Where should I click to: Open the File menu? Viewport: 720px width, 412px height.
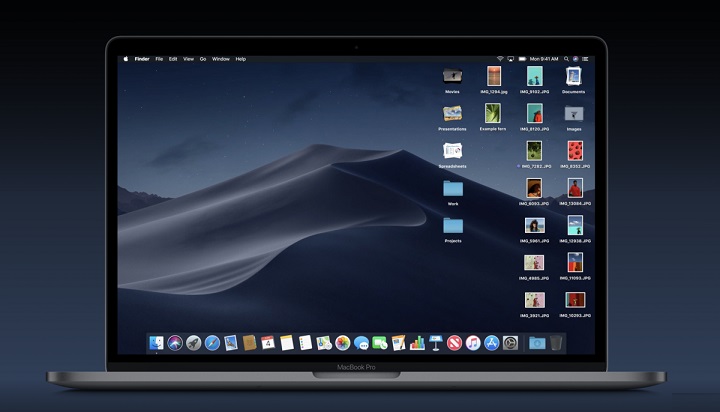tap(159, 59)
